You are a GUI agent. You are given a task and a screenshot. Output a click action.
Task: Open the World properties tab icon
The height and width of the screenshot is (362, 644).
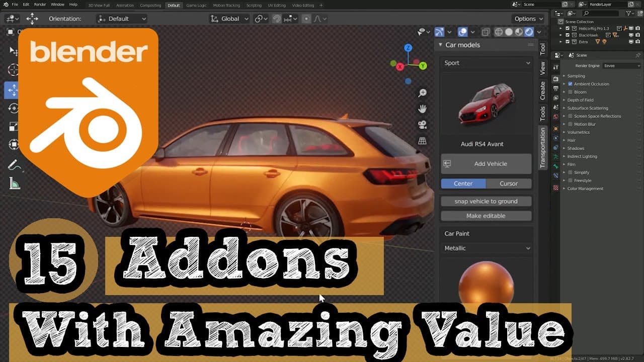[556, 117]
